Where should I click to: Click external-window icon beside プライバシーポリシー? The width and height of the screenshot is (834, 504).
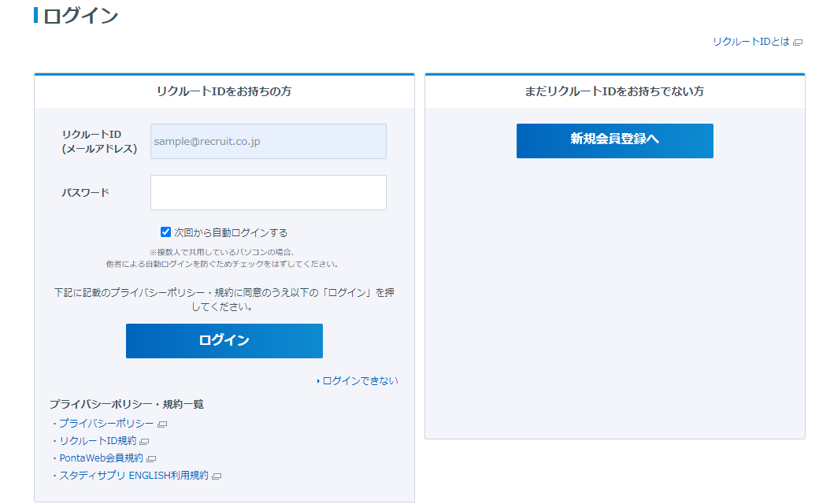(162, 424)
